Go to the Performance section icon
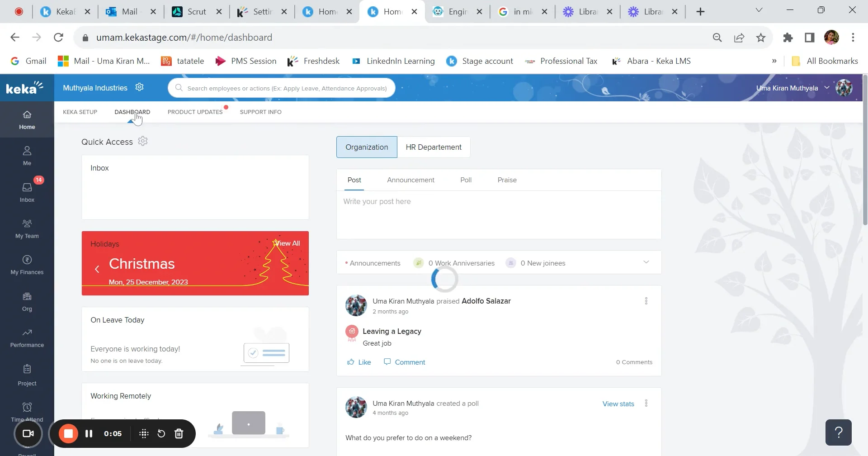 coord(27,336)
